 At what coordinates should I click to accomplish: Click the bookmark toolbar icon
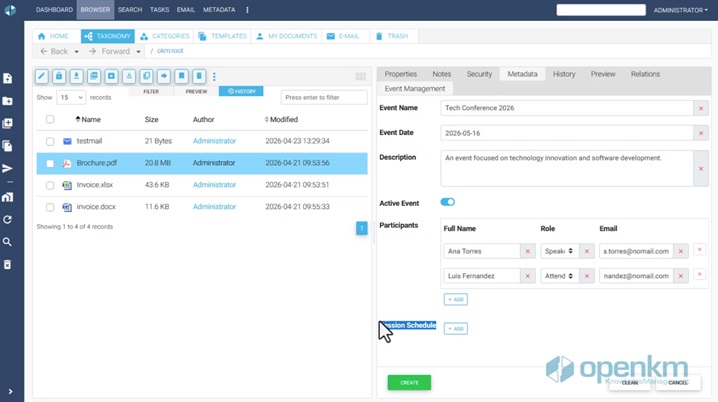[x=181, y=76]
